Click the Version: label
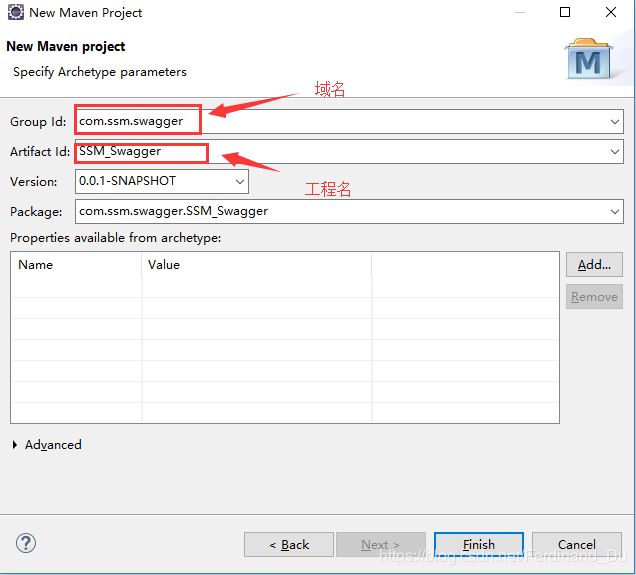This screenshot has height=575, width=636. click(x=34, y=182)
